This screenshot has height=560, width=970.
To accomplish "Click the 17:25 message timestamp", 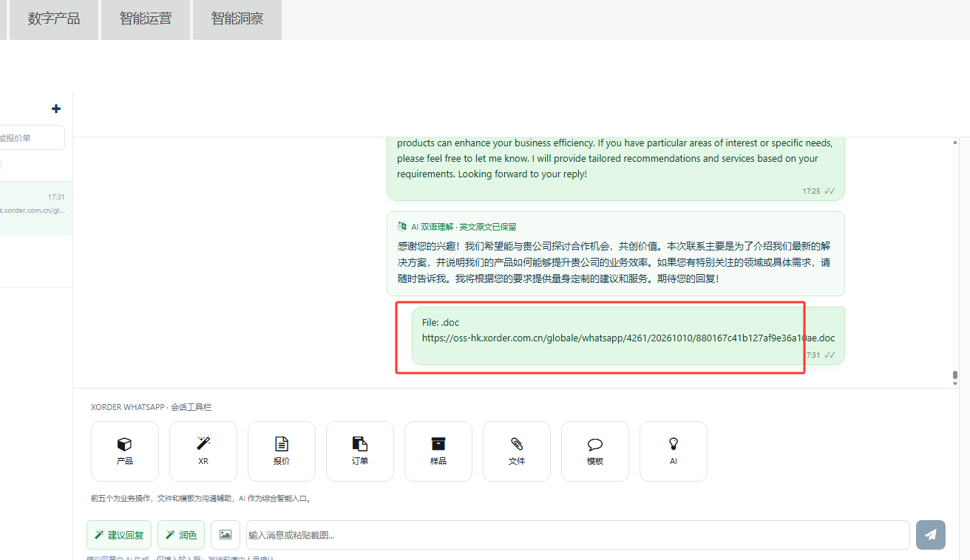I will (x=812, y=191).
